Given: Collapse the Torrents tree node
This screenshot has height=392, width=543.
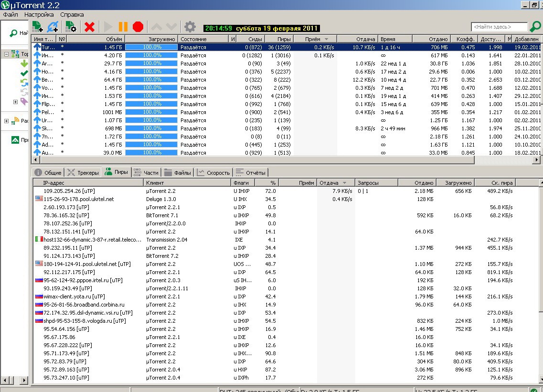Looking at the screenshot, I should (x=6, y=54).
